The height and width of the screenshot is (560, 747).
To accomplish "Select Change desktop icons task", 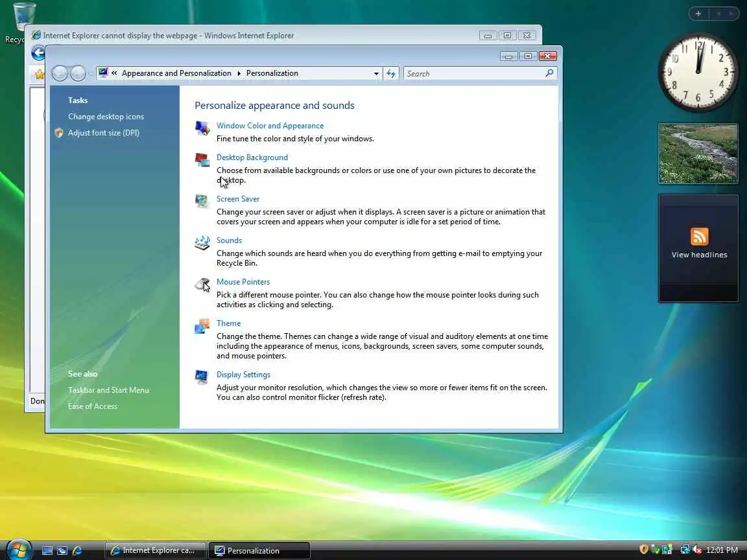I will tap(106, 117).
